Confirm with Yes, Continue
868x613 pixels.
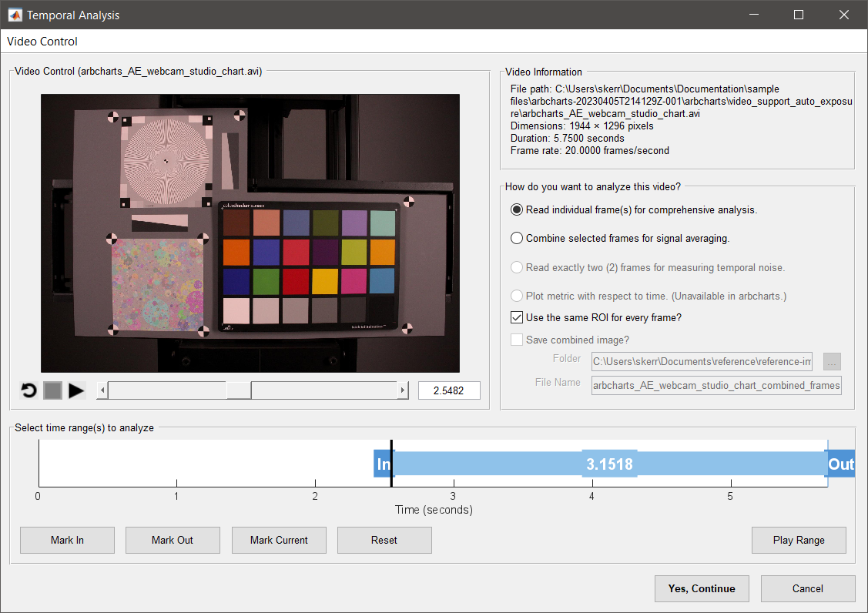pyautogui.click(x=702, y=588)
